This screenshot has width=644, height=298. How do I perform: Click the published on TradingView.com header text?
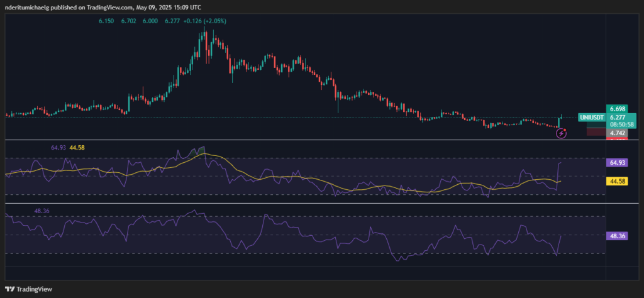pyautogui.click(x=102, y=6)
